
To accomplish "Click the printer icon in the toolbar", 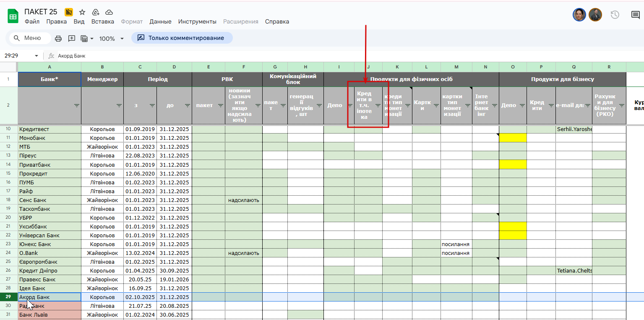I will 58,38.
